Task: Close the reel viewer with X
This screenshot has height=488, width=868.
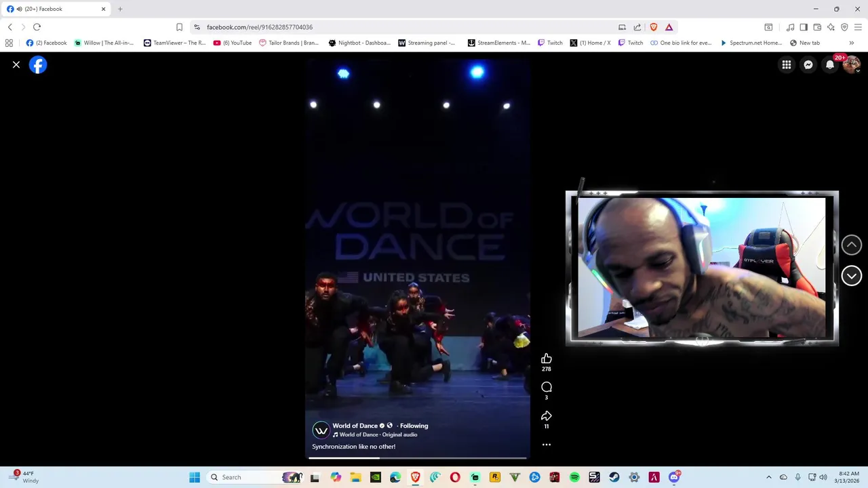Action: (x=16, y=64)
